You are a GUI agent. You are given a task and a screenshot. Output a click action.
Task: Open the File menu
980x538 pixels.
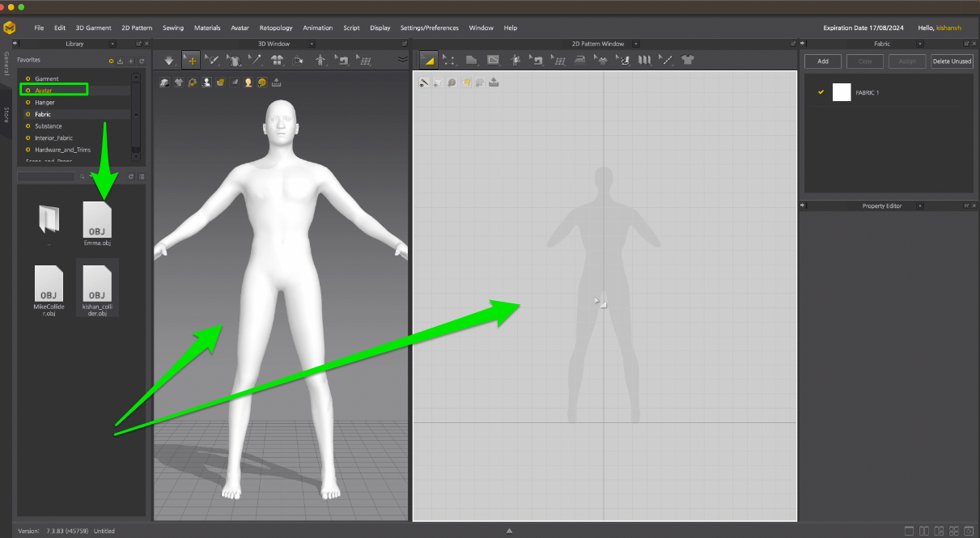click(39, 28)
